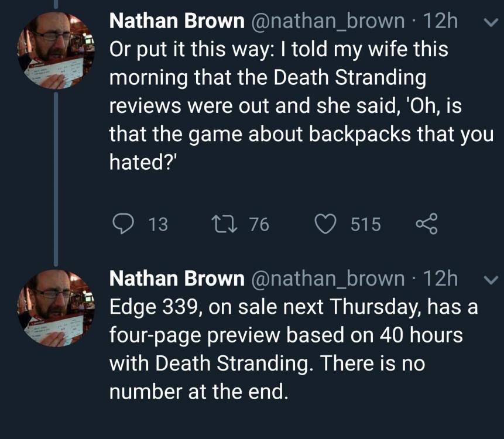Click the Nathan Brown name on the first tweet
The image size is (504, 439).
(x=177, y=22)
